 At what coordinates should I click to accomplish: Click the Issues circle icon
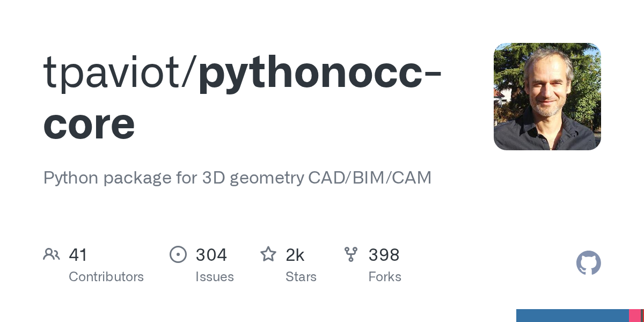coord(178,254)
